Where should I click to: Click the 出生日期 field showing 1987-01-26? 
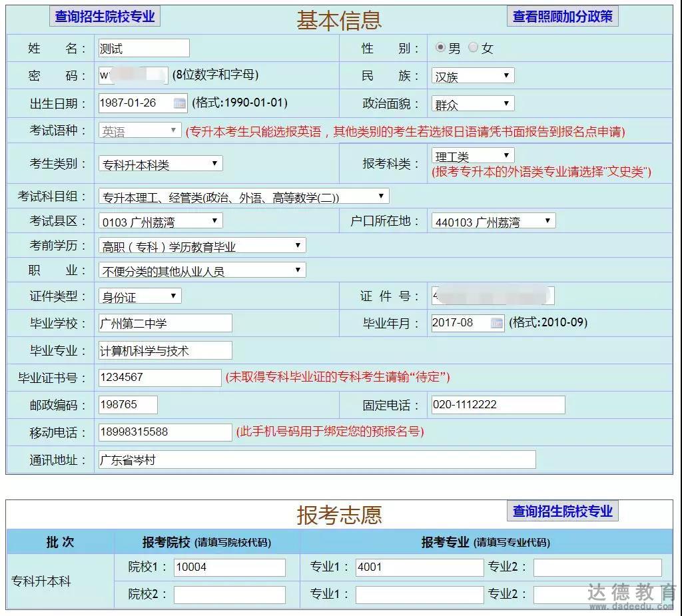tap(143, 103)
